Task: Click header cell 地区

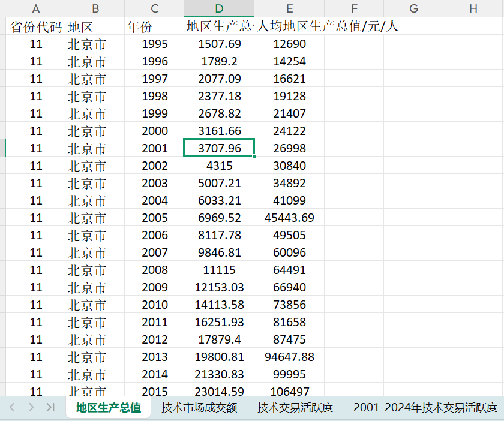Action: point(95,26)
